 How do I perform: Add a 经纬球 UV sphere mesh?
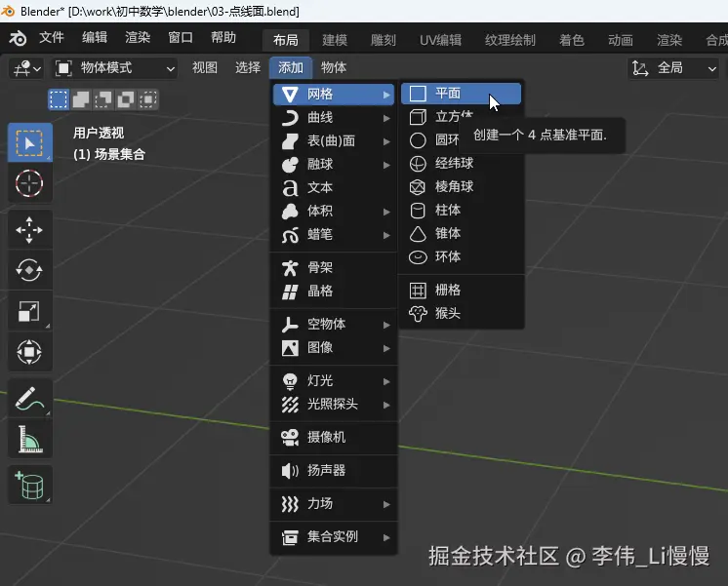tap(461, 163)
